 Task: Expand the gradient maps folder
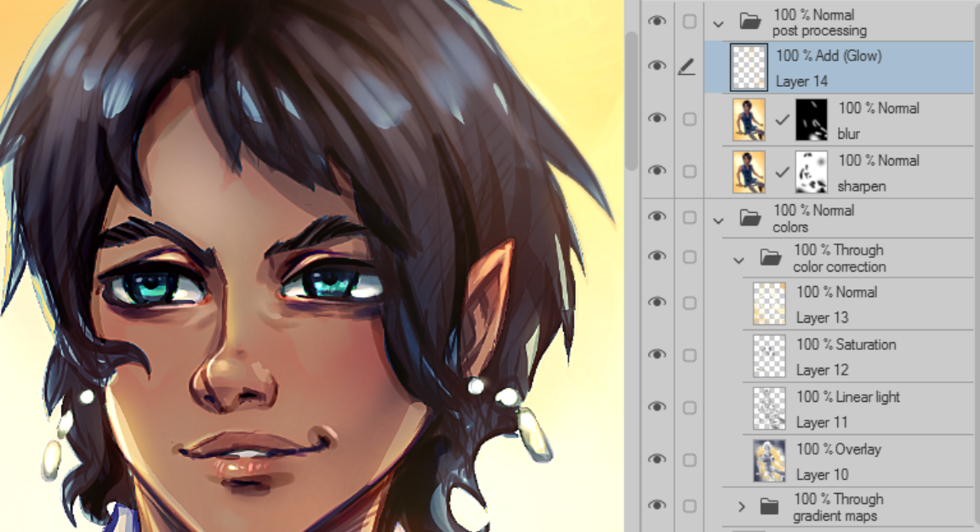click(x=741, y=506)
